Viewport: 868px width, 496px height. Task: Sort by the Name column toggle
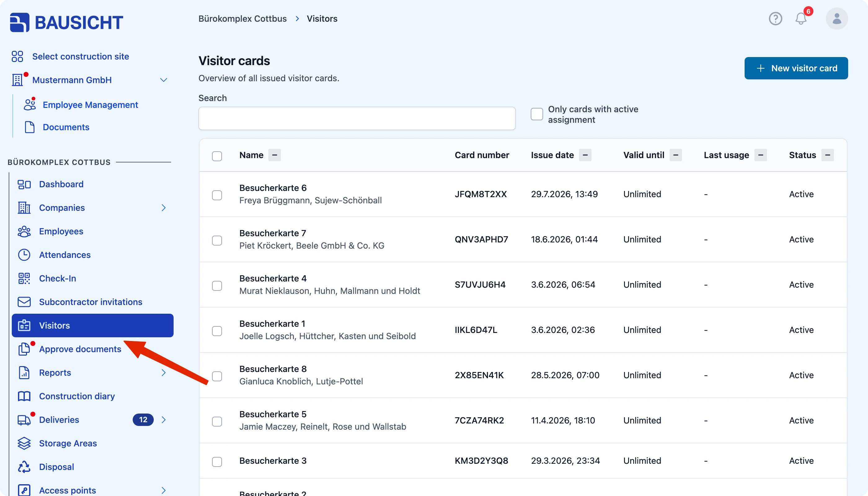point(275,155)
